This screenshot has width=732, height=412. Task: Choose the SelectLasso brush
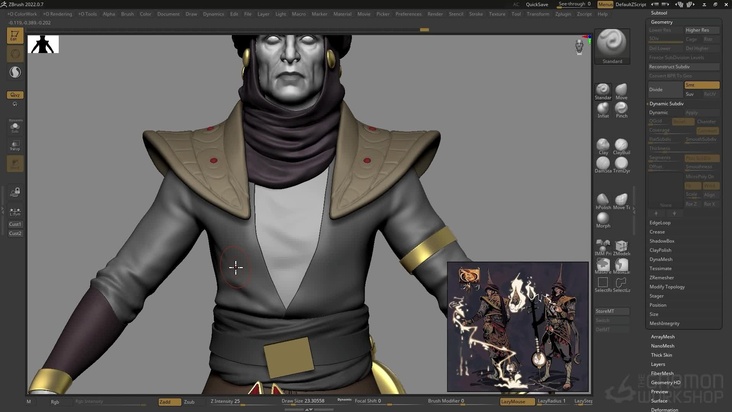(x=621, y=284)
